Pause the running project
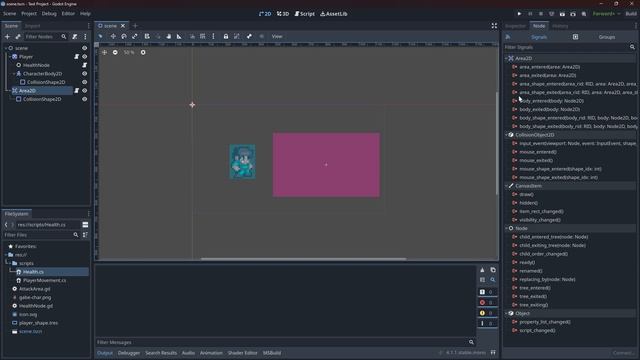640x360 pixels. click(x=530, y=14)
